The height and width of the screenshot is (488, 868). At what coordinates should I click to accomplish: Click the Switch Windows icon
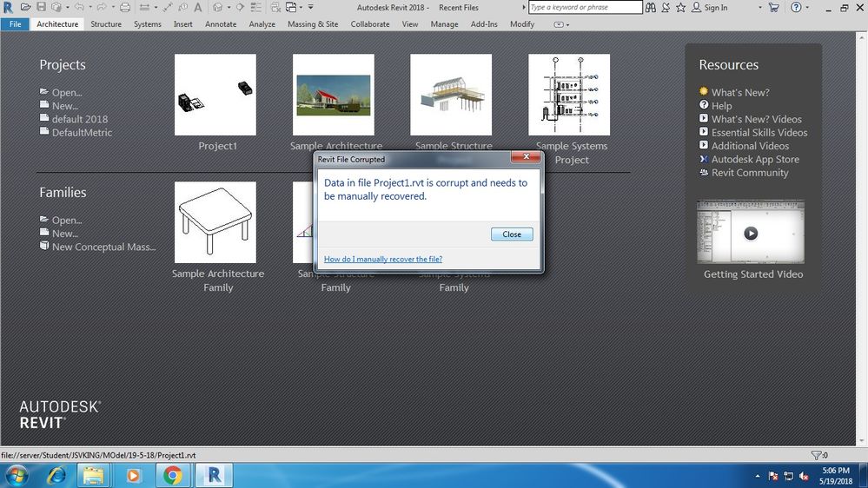point(291,7)
